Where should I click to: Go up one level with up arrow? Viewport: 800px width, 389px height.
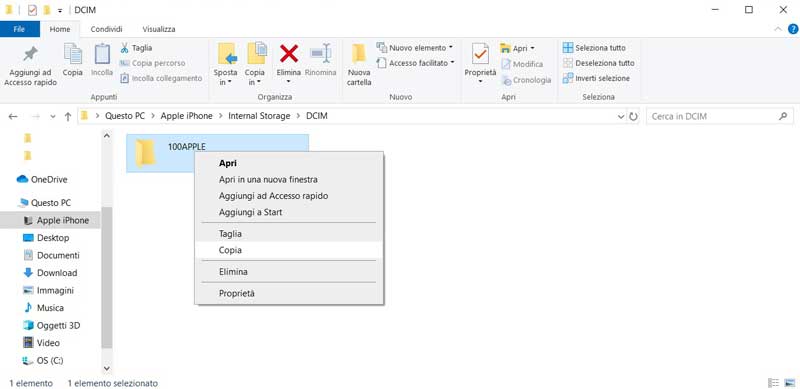(x=68, y=116)
